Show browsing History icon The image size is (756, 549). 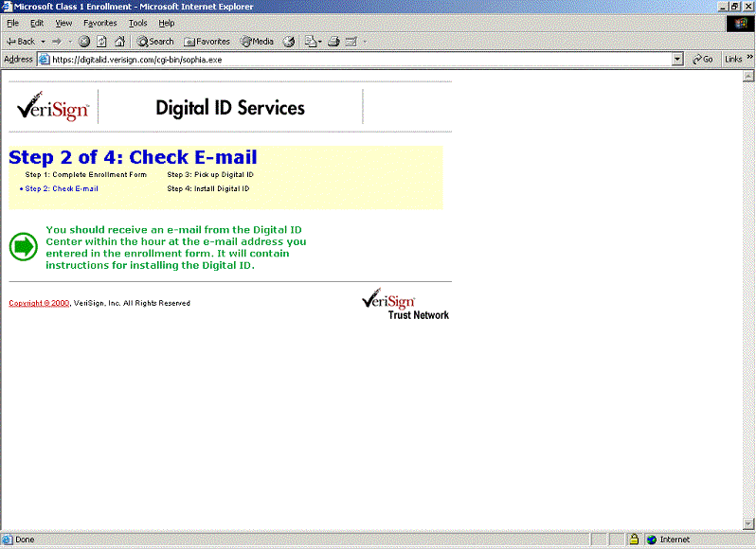coord(289,42)
